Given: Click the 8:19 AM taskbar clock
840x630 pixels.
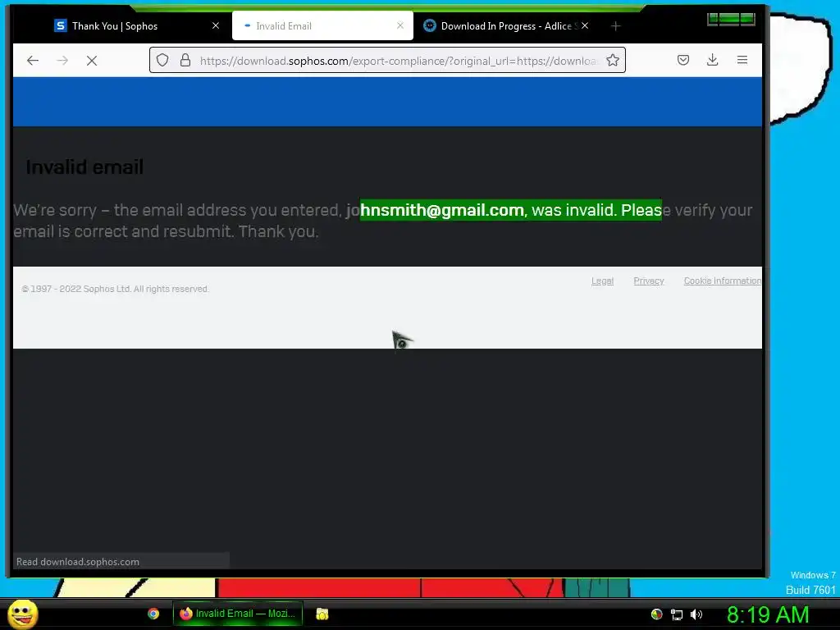Looking at the screenshot, I should click(768, 614).
